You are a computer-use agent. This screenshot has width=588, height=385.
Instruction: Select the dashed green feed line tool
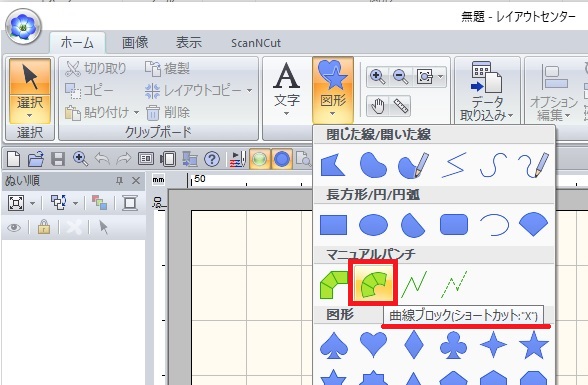click(454, 285)
